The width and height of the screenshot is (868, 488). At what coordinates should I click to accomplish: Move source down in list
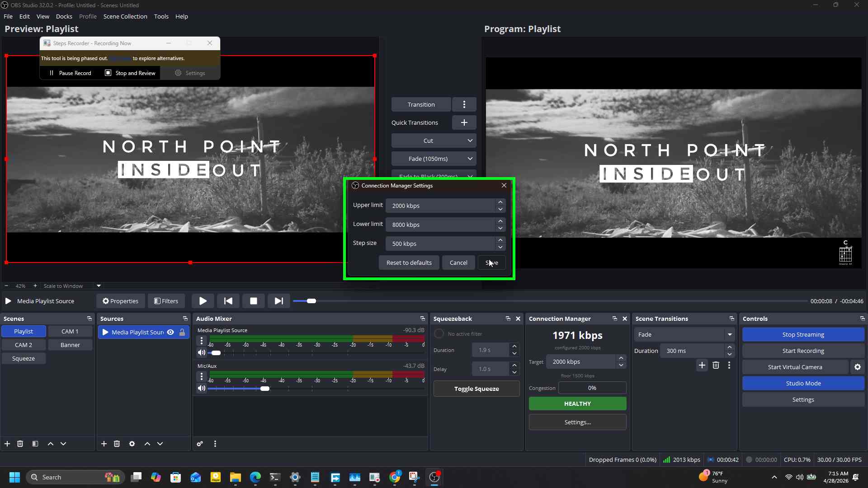160,444
